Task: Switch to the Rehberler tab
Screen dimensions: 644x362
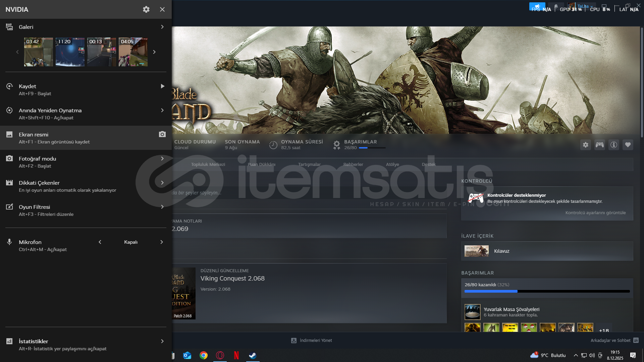Action: click(x=353, y=164)
